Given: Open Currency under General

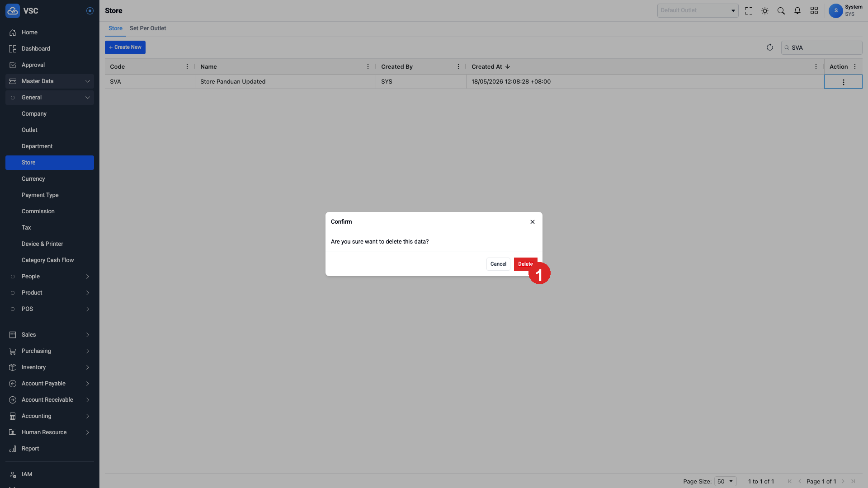Looking at the screenshot, I should pyautogui.click(x=50, y=179).
